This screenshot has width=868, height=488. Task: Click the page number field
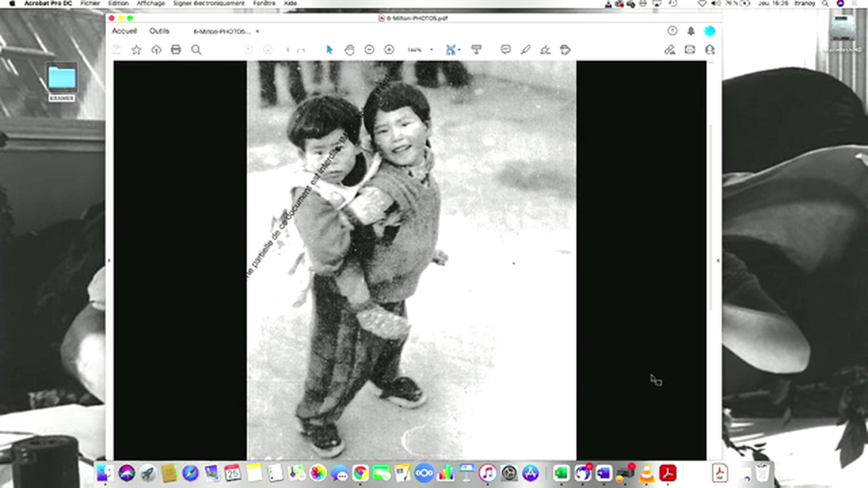click(288, 49)
